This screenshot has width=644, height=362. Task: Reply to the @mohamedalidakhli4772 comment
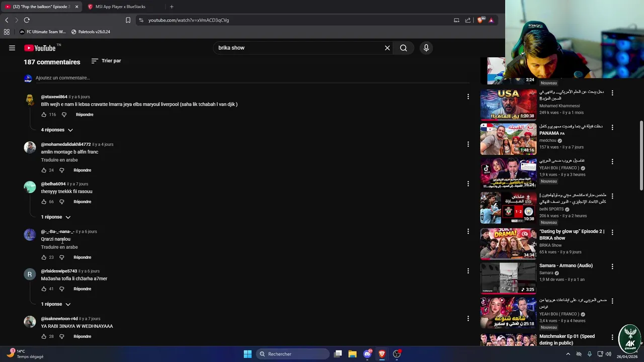tap(83, 170)
